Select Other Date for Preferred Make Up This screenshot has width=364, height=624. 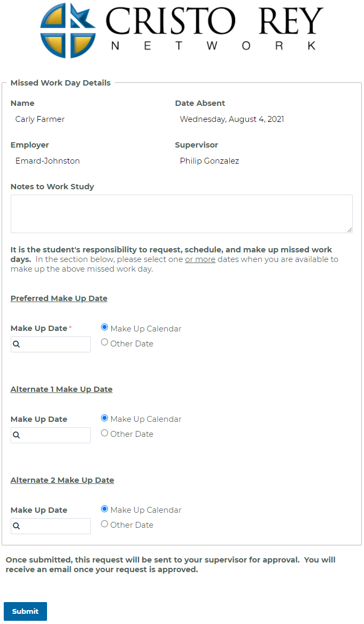(x=105, y=342)
